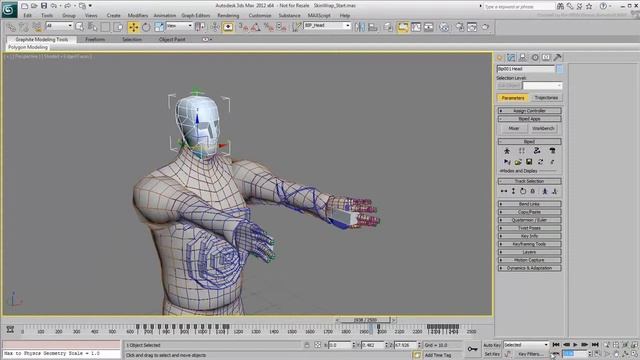Toggle the Auto Key button
This screenshot has width=640, height=360.
pyautogui.click(x=492, y=345)
